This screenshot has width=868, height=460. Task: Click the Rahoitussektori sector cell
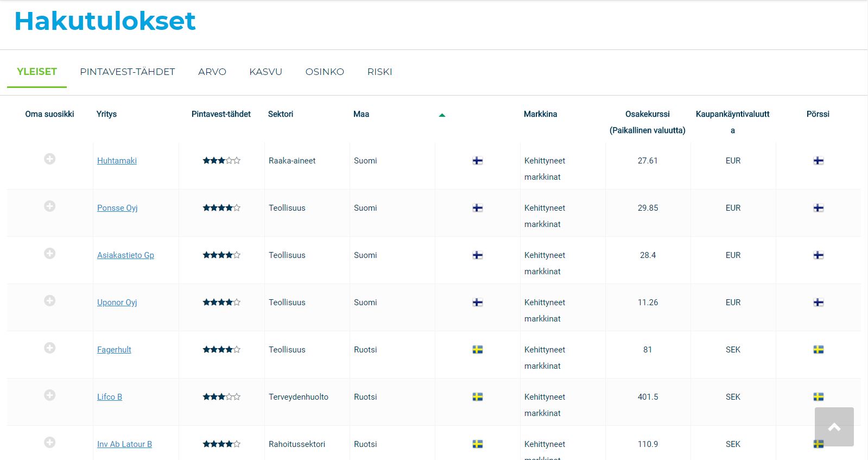tap(297, 444)
